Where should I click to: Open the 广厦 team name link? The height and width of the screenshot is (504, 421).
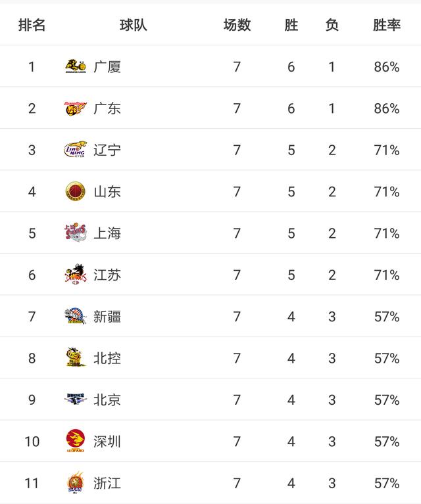pyautogui.click(x=107, y=66)
